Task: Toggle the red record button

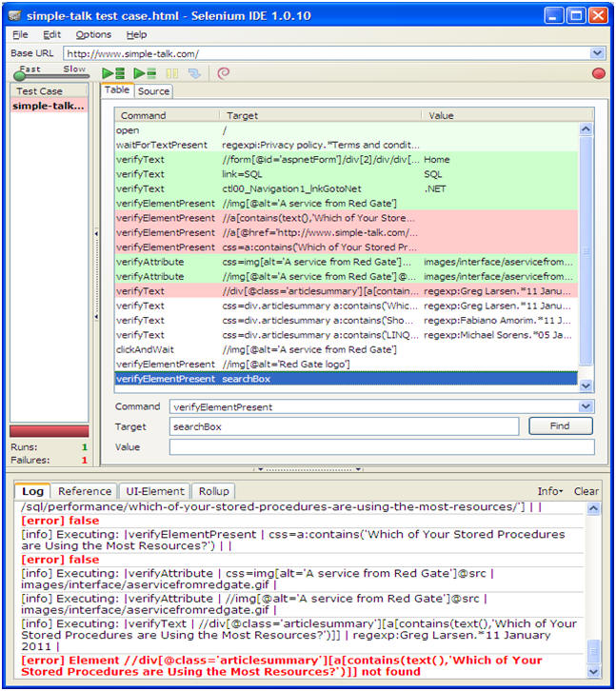Action: [598, 73]
